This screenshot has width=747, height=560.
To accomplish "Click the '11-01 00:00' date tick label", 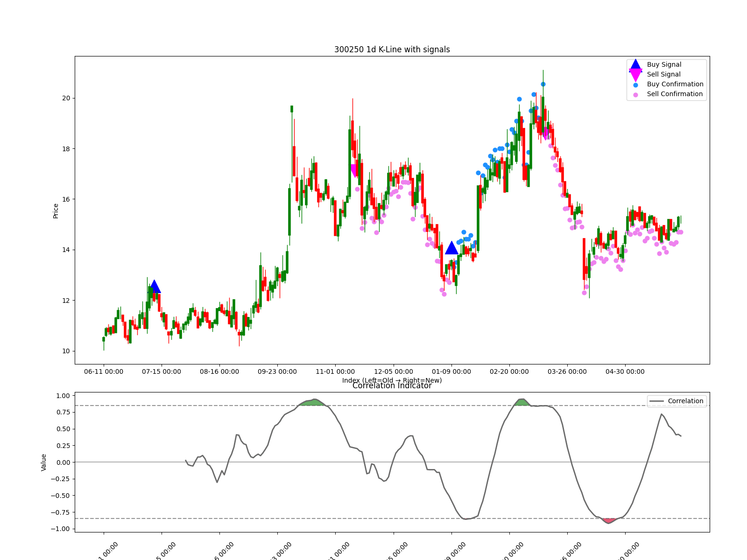I will click(x=335, y=372).
